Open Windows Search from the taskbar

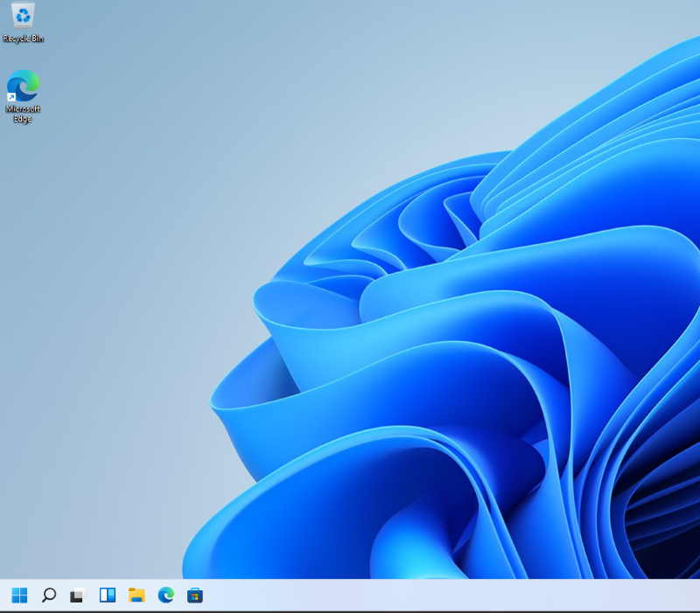click(49, 595)
